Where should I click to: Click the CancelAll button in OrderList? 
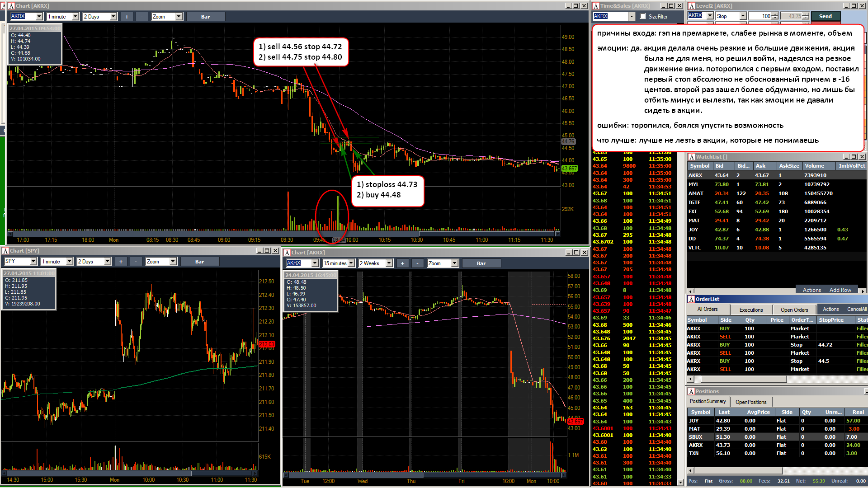click(857, 309)
